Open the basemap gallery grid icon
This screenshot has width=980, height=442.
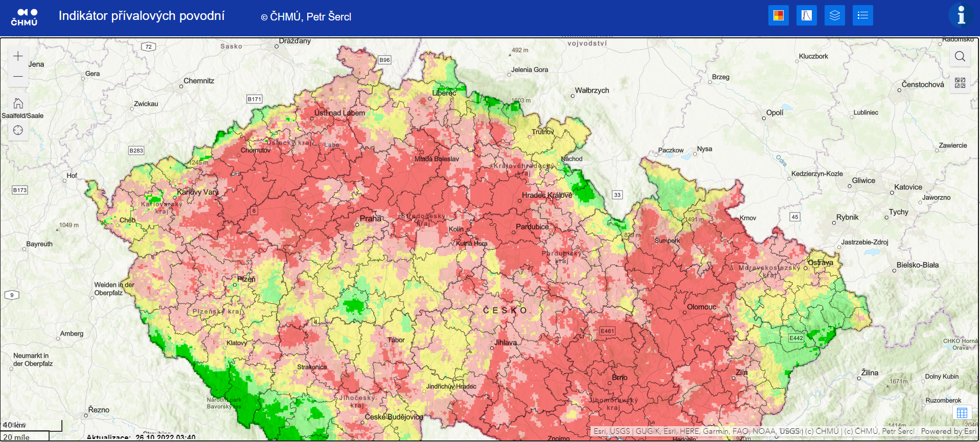[x=960, y=83]
